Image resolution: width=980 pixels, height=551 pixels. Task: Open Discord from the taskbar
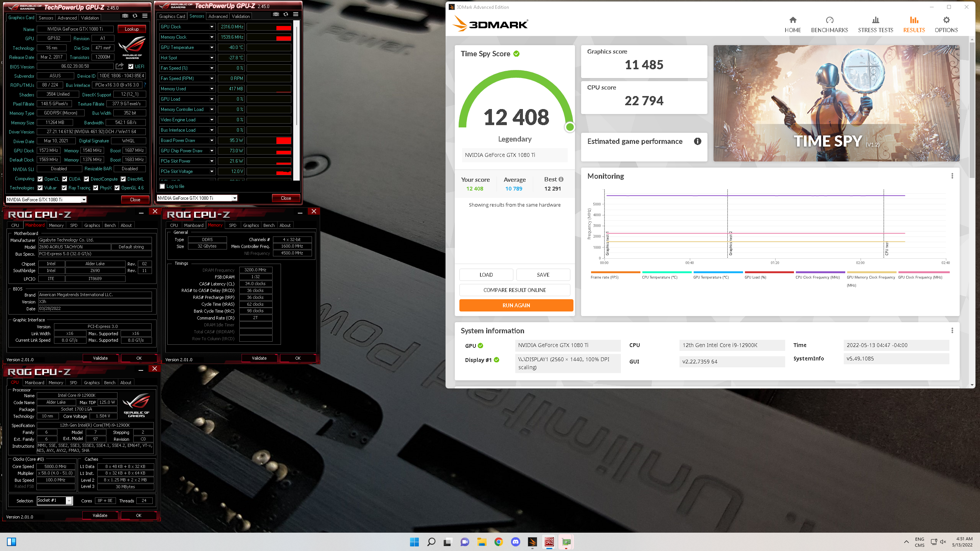coord(515,542)
